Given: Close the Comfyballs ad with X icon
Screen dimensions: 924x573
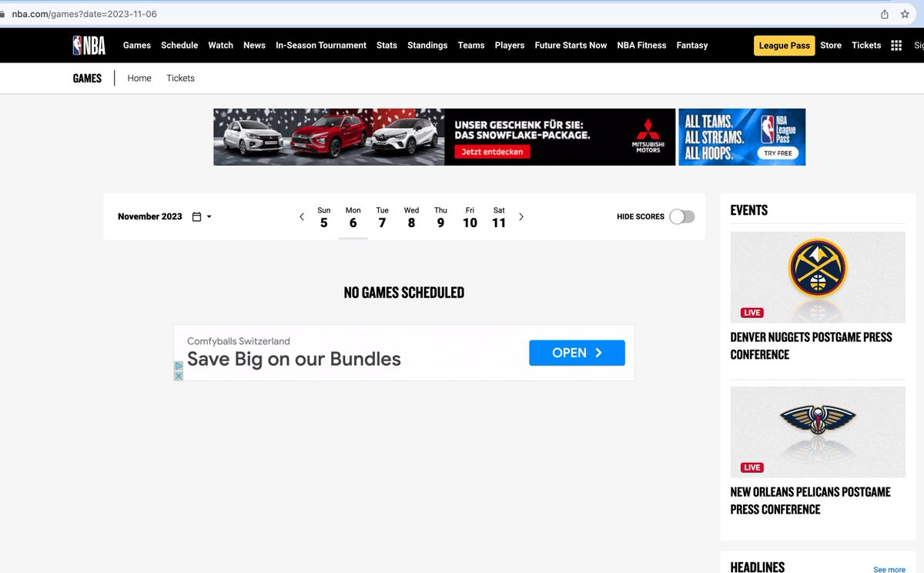Looking at the screenshot, I should pos(179,376).
